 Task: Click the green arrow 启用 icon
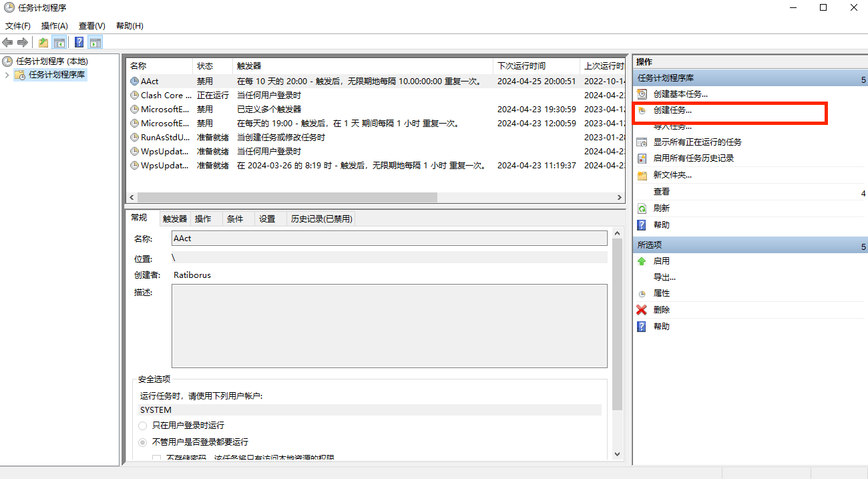tap(642, 261)
